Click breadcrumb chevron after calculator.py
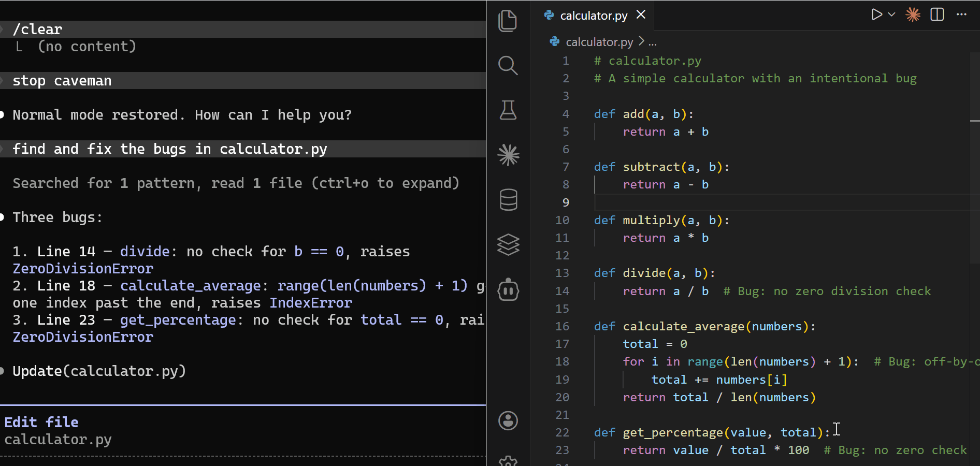Viewport: 980px width, 466px height. tap(641, 41)
